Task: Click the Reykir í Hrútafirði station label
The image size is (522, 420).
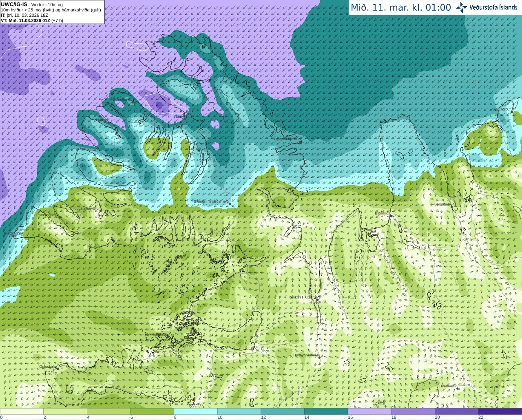Action: coord(303,297)
